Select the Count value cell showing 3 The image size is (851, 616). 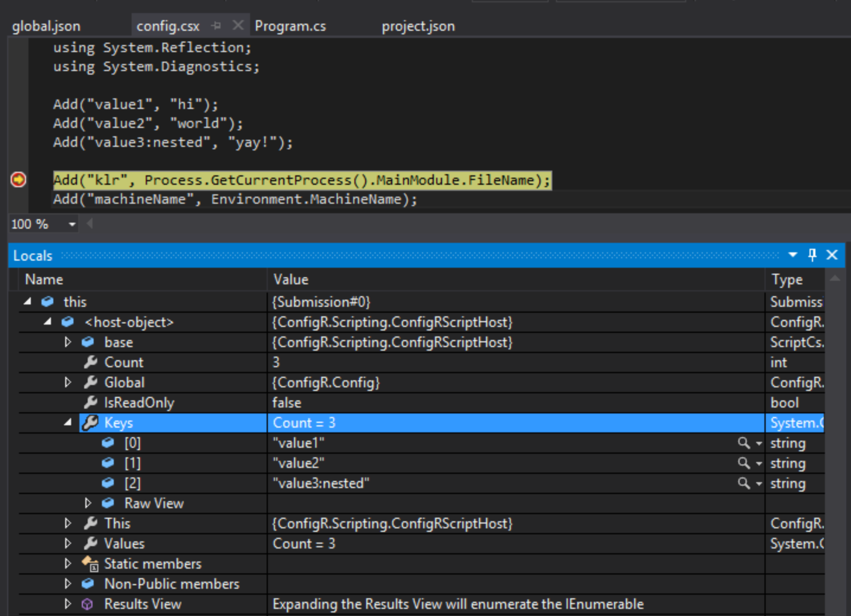tap(516, 362)
